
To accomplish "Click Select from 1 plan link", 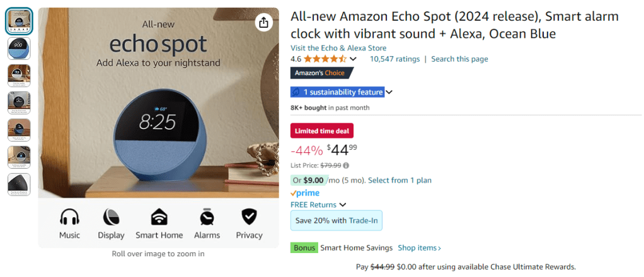I will 400,180.
